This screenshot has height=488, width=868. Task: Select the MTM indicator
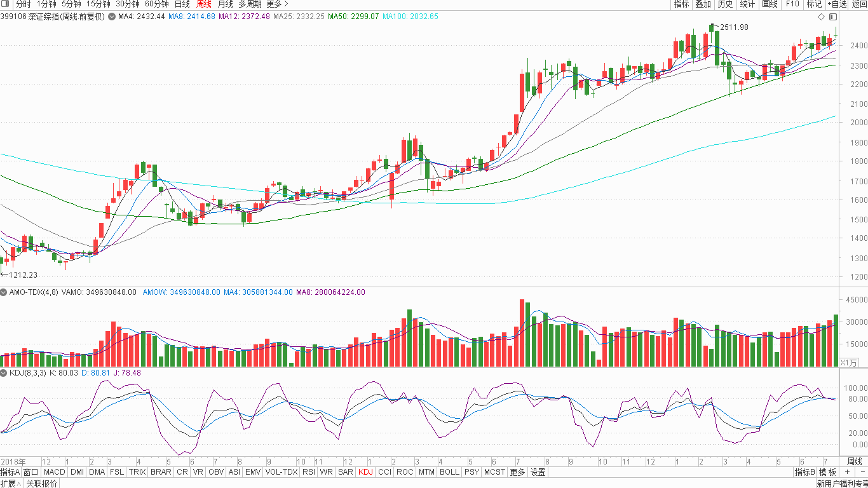click(426, 472)
